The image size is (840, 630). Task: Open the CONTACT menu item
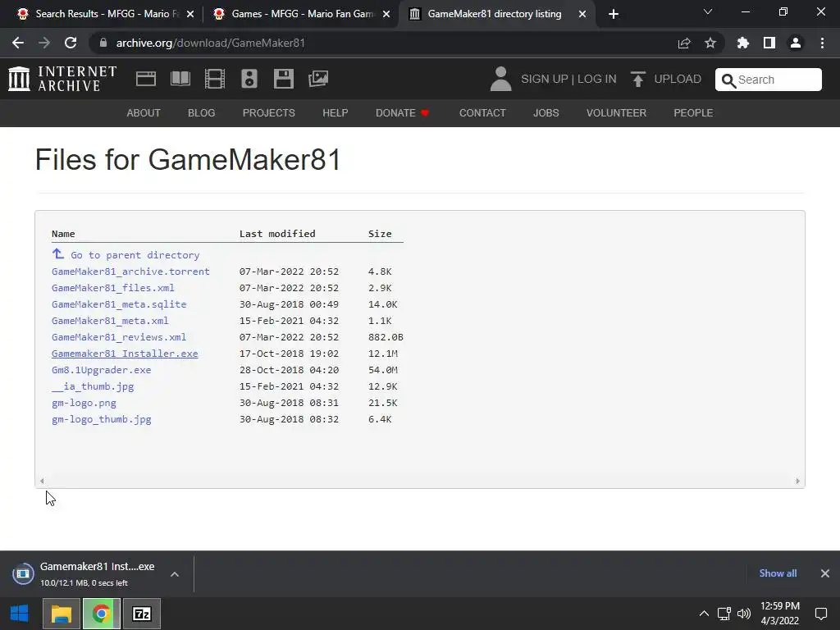click(482, 113)
